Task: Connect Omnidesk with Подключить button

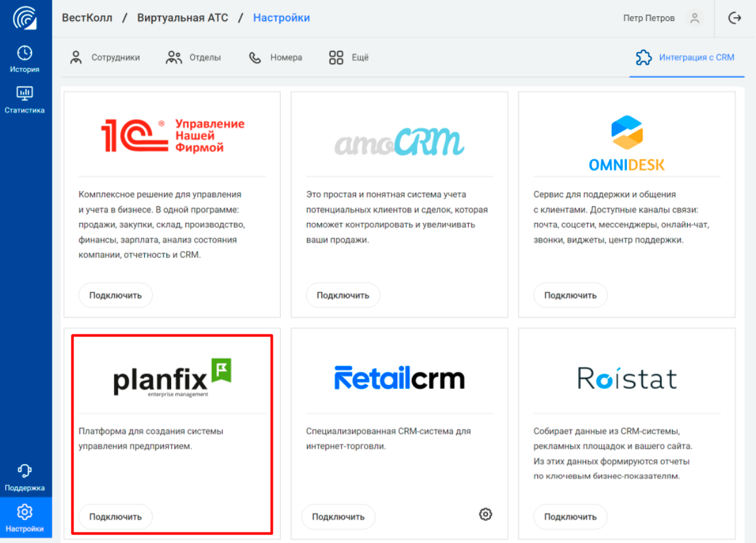Action: [x=570, y=295]
